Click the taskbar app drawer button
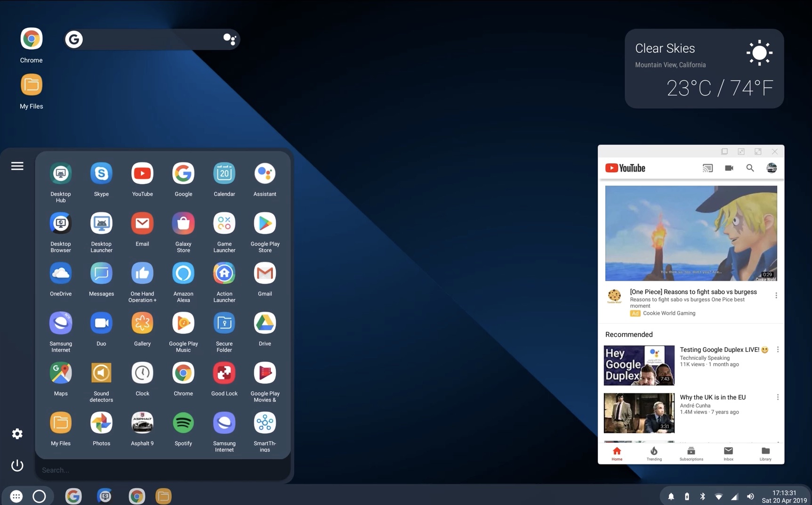The height and width of the screenshot is (505, 812). coord(16,496)
